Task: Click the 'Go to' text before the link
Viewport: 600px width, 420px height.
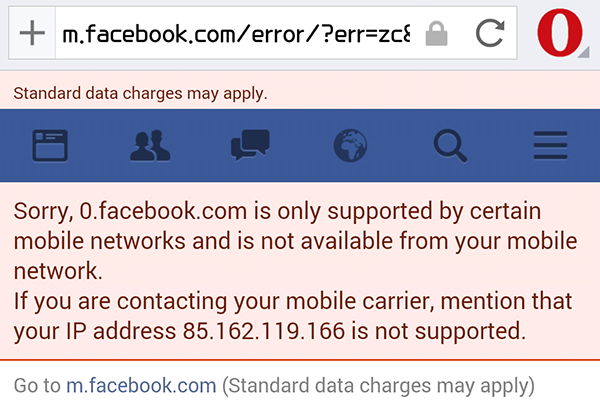Action: pos(37,386)
